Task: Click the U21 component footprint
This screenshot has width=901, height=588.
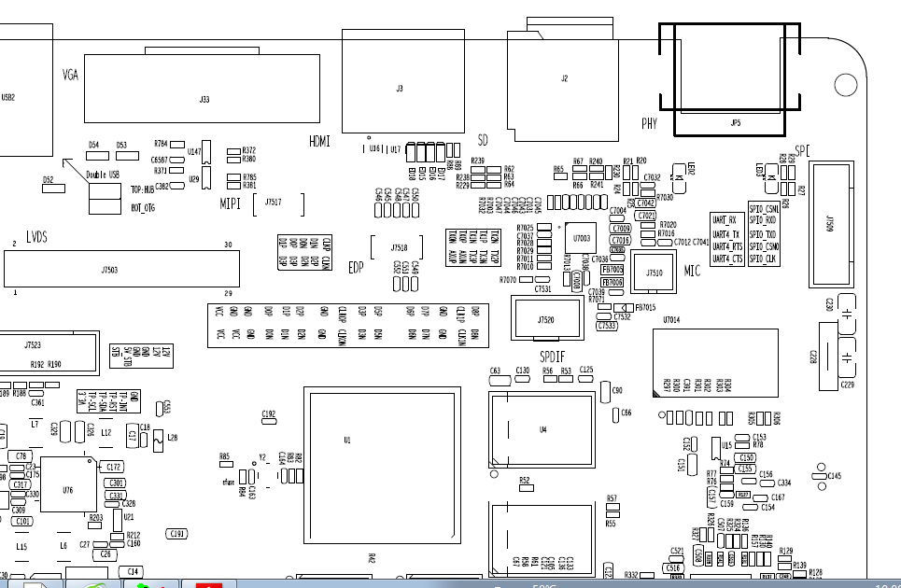Action: coord(118,520)
